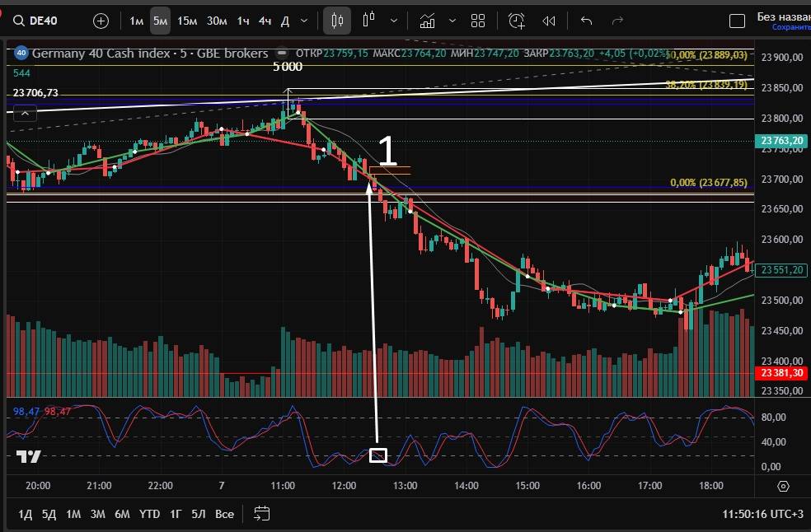Click the add symbol plus icon
The image size is (811, 532).
(x=101, y=21)
